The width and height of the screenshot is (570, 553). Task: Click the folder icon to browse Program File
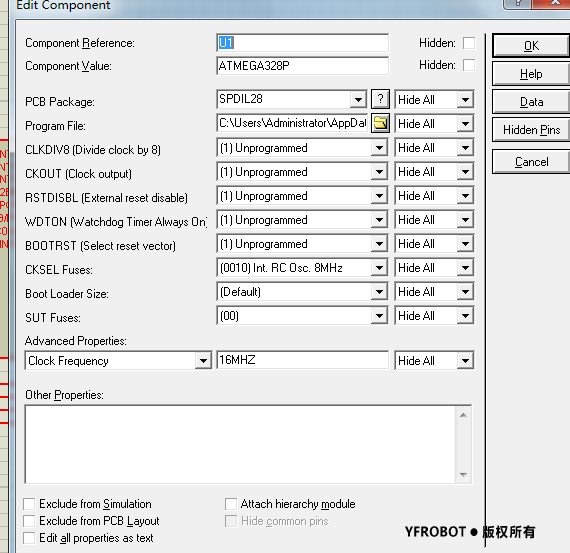380,123
